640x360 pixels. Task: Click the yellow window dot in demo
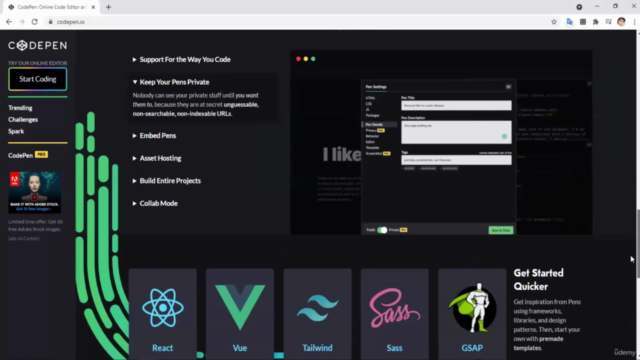(x=306, y=59)
